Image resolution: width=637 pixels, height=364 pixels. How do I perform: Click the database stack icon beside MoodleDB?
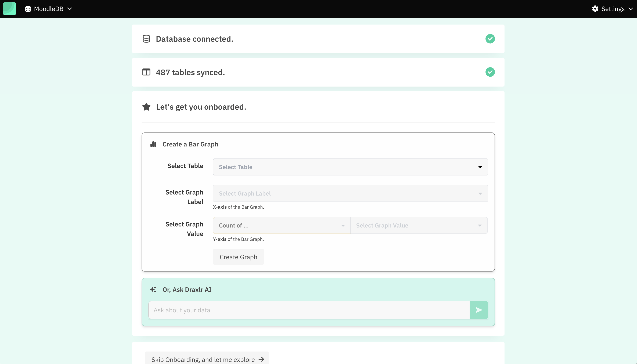click(28, 9)
